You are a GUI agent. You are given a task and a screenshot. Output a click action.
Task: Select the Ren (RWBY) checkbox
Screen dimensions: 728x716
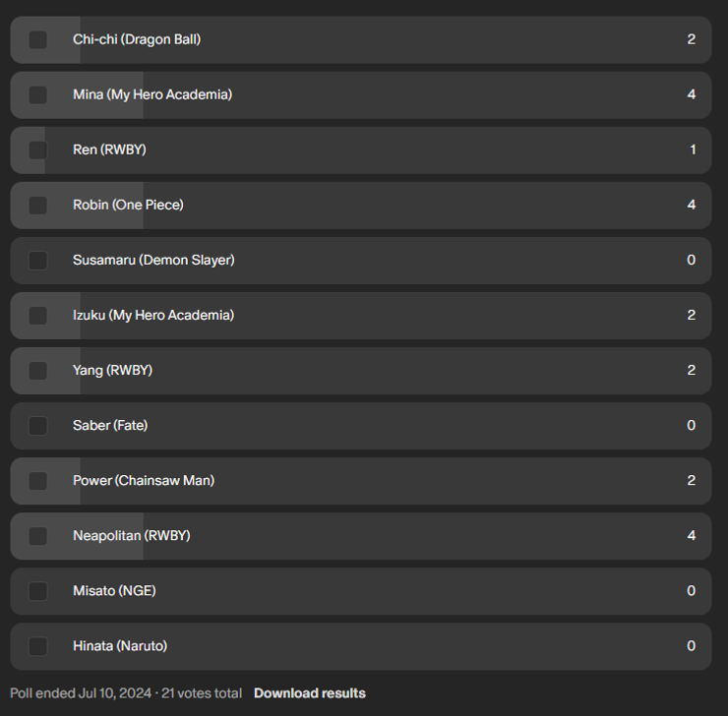pos(37,150)
